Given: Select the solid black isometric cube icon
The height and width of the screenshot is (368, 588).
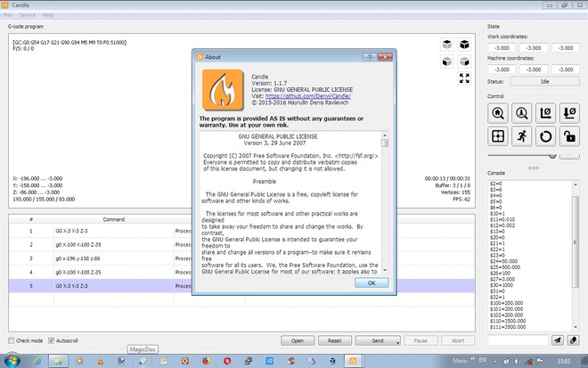Looking at the screenshot, I should click(464, 45).
